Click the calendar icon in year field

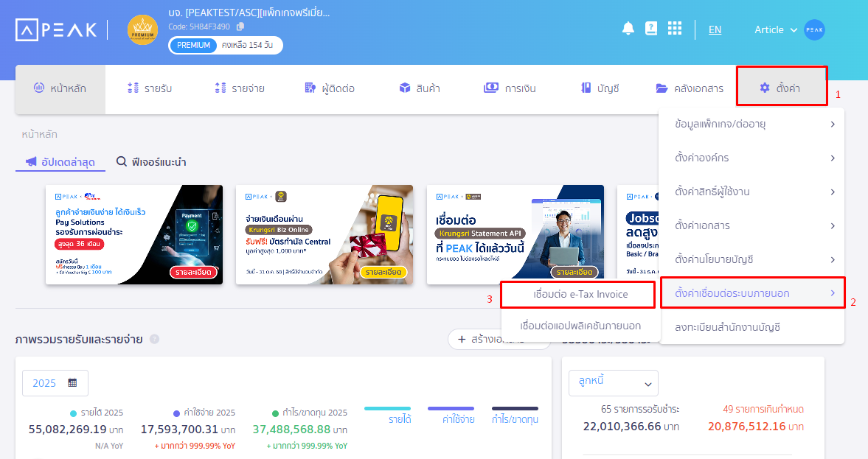[x=72, y=383]
